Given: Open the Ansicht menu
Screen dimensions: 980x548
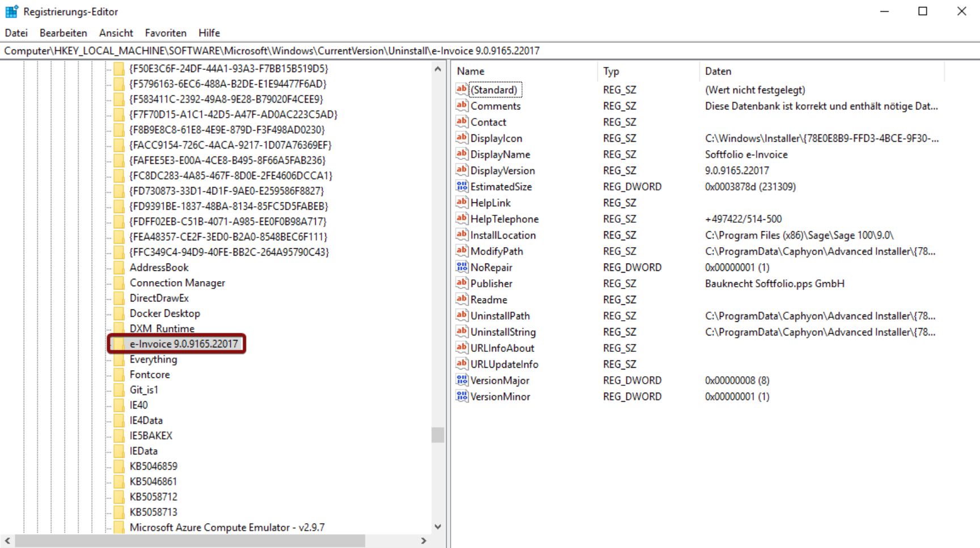Looking at the screenshot, I should (x=116, y=33).
